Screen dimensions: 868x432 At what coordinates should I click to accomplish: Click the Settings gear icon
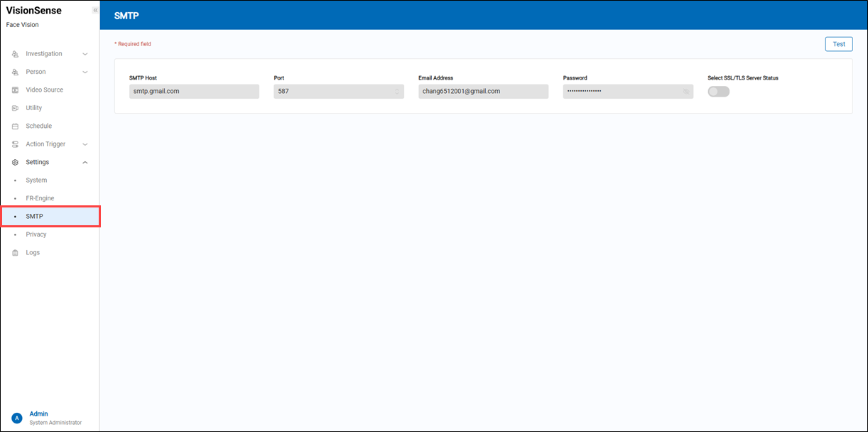click(14, 162)
